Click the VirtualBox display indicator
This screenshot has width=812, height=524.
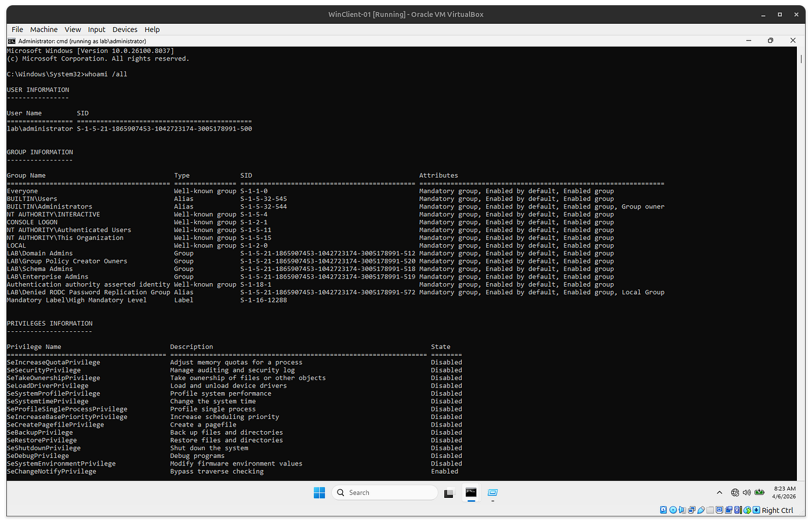coord(719,510)
